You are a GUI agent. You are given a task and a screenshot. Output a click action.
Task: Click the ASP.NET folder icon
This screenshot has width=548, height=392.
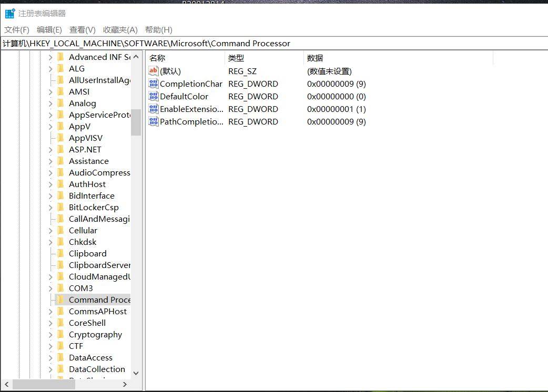pos(60,149)
